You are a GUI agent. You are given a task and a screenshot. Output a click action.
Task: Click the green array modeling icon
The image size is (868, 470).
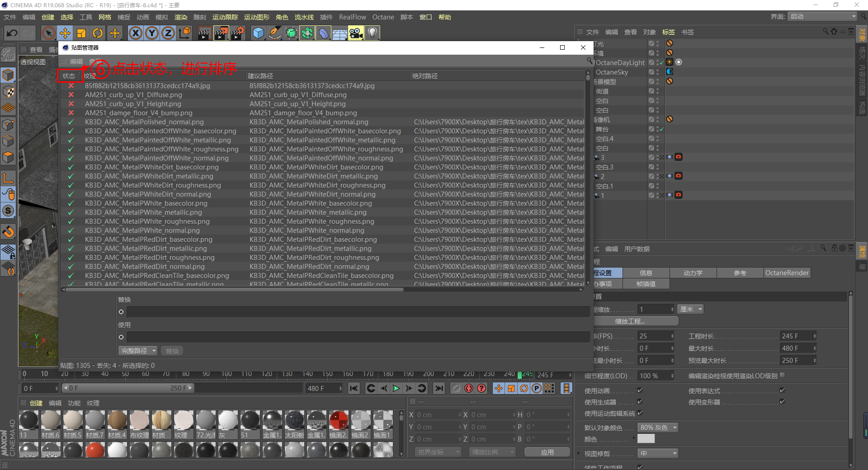[307, 33]
